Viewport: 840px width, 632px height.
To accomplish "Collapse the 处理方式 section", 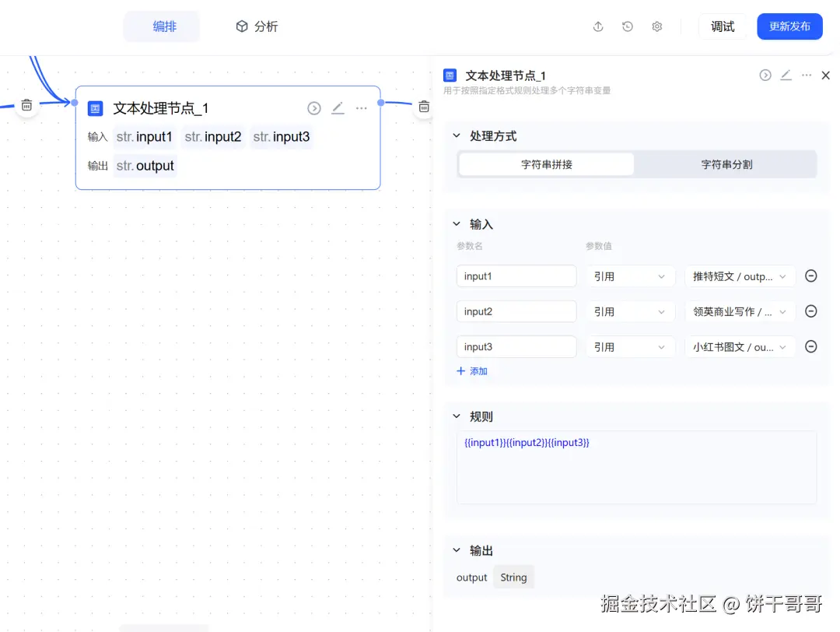I will 457,136.
